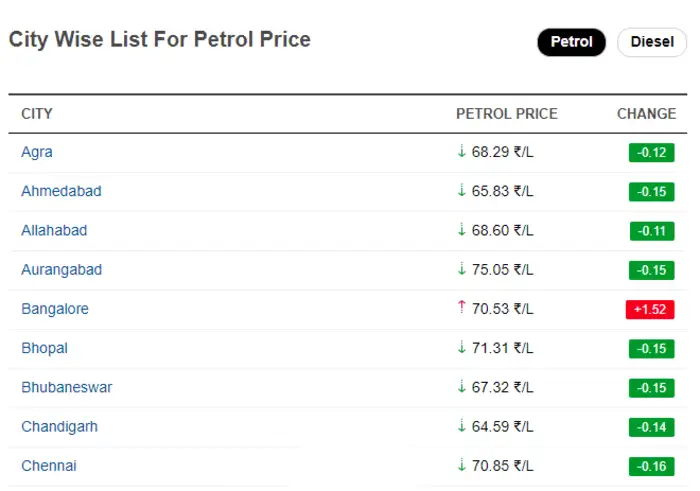Click the down arrow beside Ahmedabad price
Screen dimensions: 700x491
click(x=461, y=191)
